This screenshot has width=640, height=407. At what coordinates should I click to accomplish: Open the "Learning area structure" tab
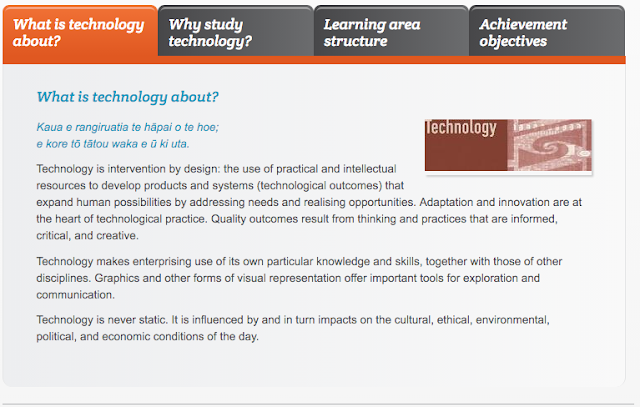click(x=391, y=31)
